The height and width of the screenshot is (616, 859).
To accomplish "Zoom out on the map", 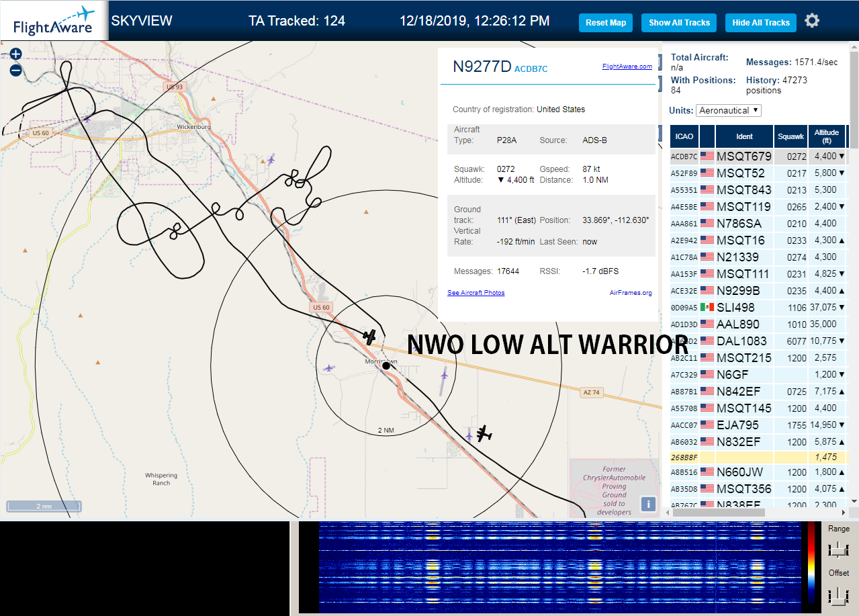I will click(16, 70).
